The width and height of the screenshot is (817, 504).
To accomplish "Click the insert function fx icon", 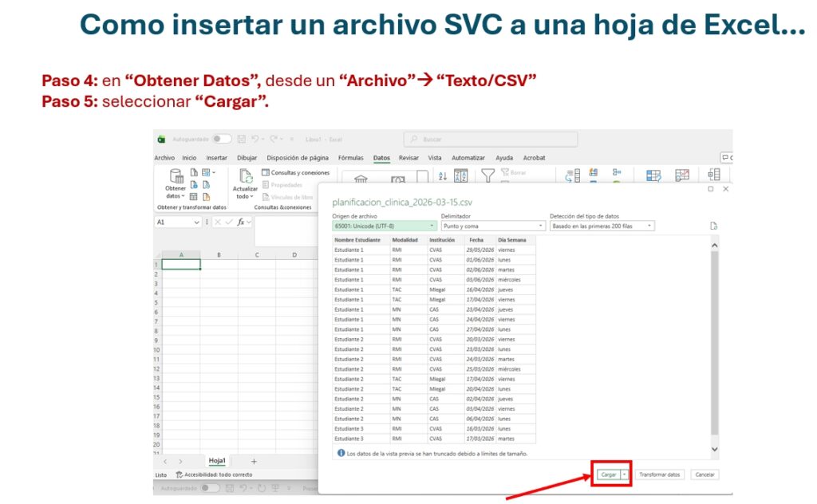I will click(241, 222).
